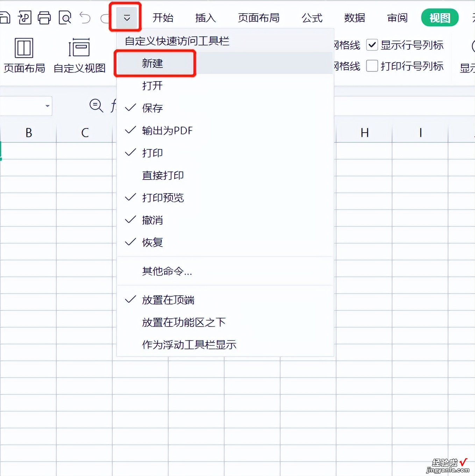Image resolution: width=475 pixels, height=476 pixels.
Task: Open the 开始 ribbon tab
Action: pos(163,18)
